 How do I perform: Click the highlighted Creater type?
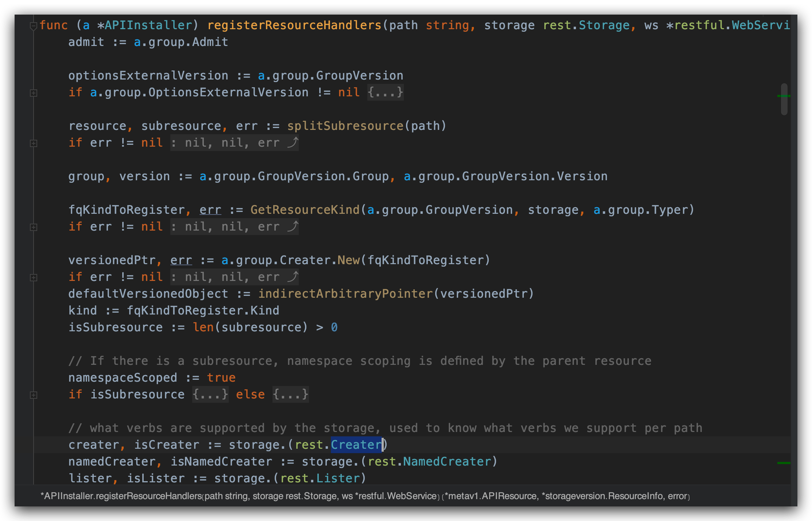coord(356,445)
